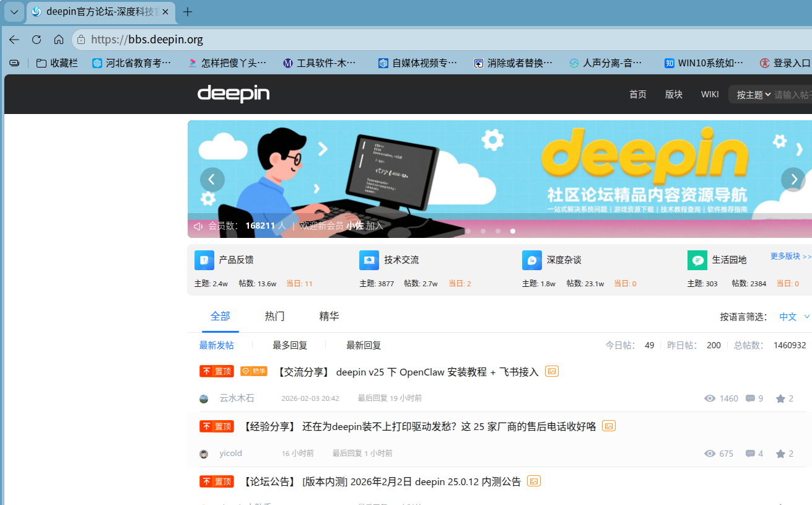Click the 精华 badge on the OpenClaw post
Image resolution: width=812 pixels, height=505 pixels.
pyautogui.click(x=254, y=371)
